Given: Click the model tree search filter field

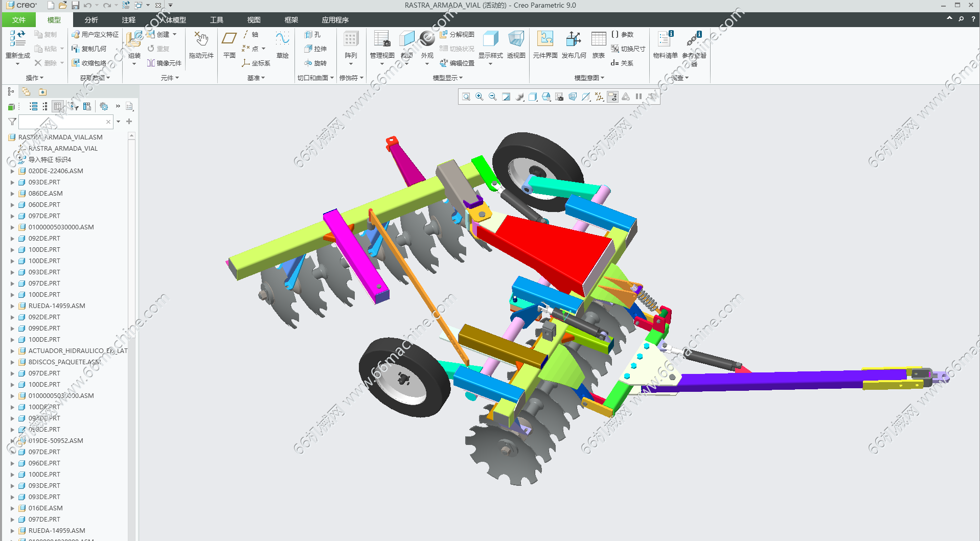Looking at the screenshot, I should click(62, 122).
